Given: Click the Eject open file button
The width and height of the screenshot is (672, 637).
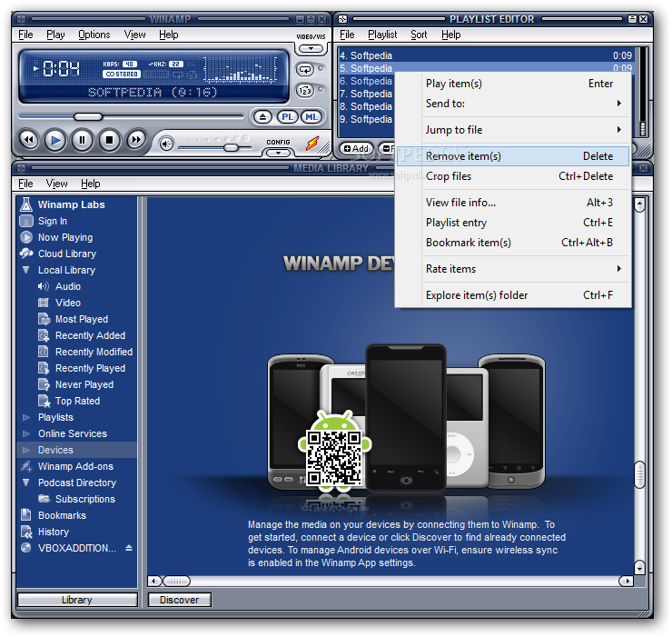Looking at the screenshot, I should click(262, 116).
